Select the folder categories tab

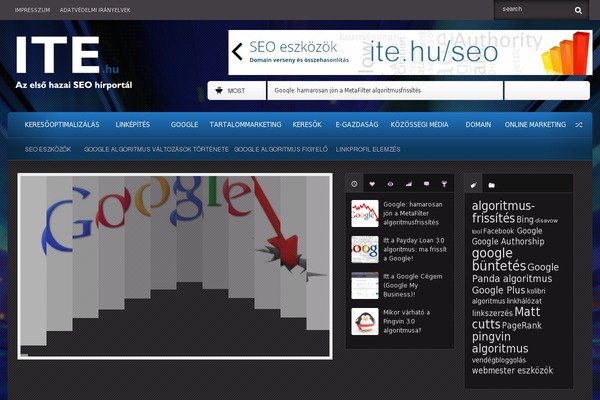(x=491, y=185)
